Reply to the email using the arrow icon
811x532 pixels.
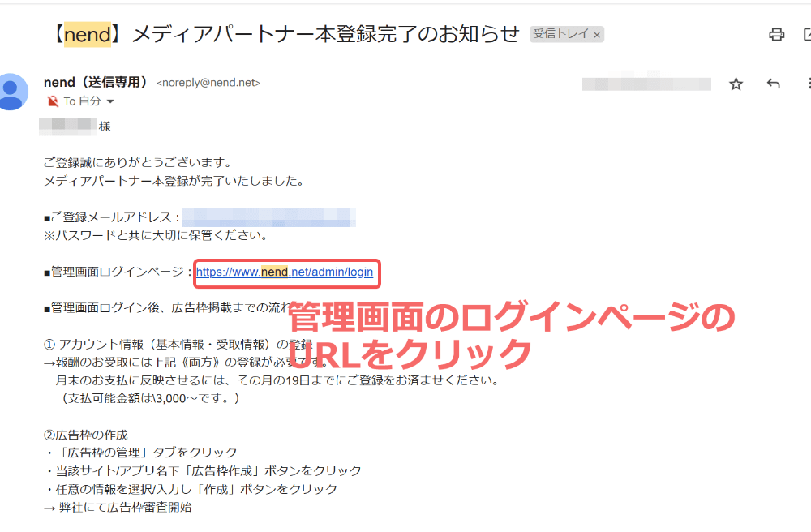tap(773, 84)
